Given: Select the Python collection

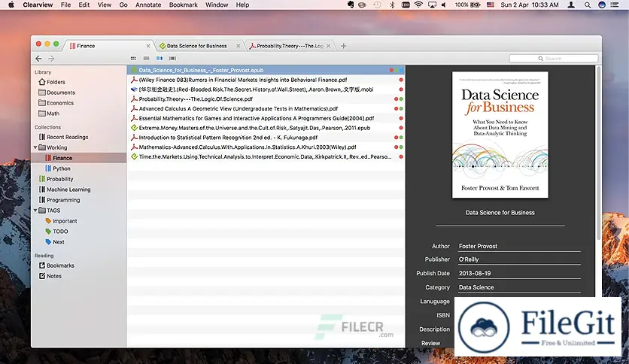Looking at the screenshot, I should coord(58,168).
